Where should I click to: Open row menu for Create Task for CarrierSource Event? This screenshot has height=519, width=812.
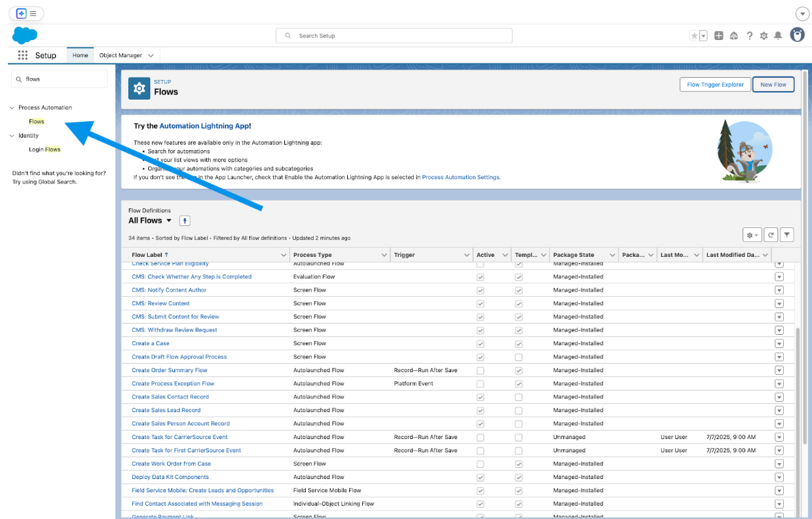pyautogui.click(x=779, y=437)
